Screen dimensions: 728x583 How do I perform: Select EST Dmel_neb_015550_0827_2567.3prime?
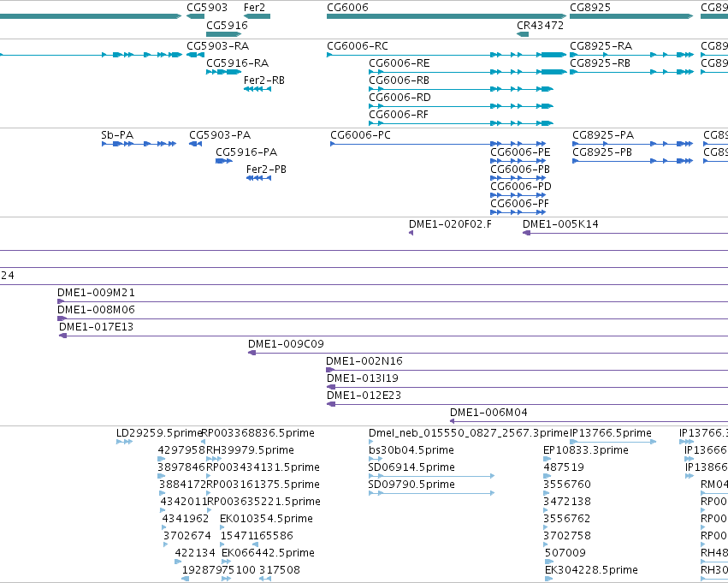(x=469, y=433)
